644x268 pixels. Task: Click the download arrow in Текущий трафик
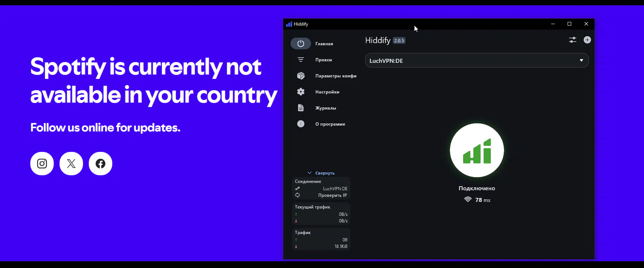coord(296,221)
